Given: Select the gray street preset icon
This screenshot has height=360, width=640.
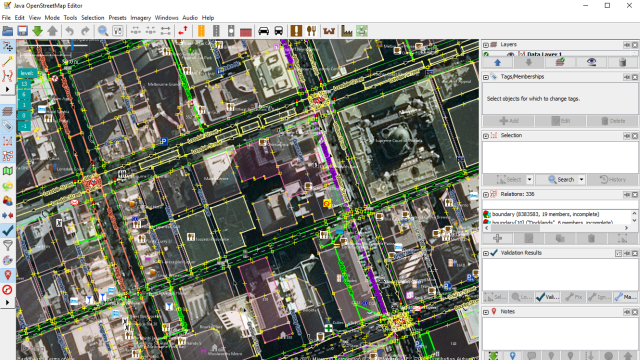Looking at the screenshot, I should pyautogui.click(x=216, y=31).
